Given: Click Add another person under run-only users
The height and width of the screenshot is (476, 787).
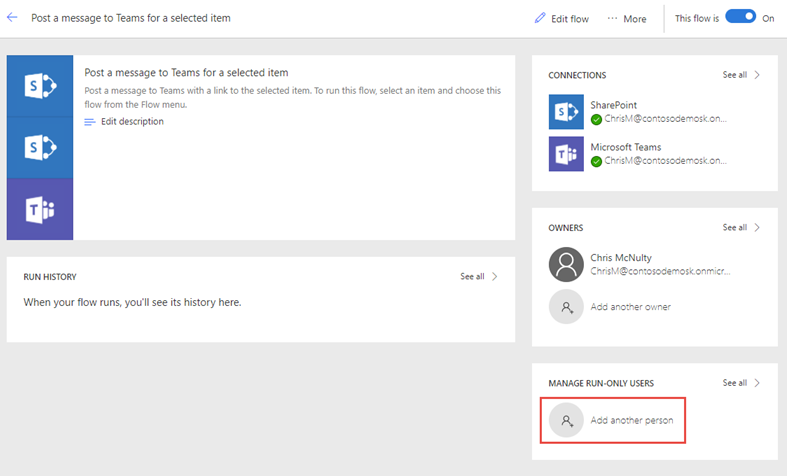Looking at the screenshot, I should [631, 421].
